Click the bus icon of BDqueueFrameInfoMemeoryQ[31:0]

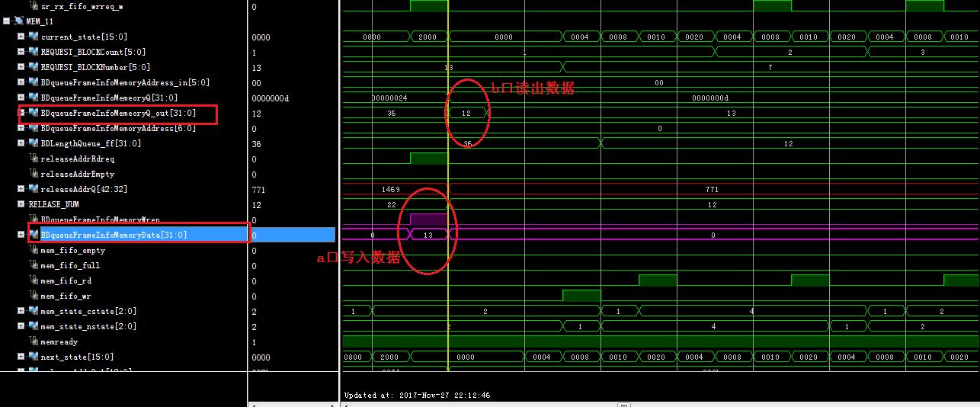click(x=34, y=98)
